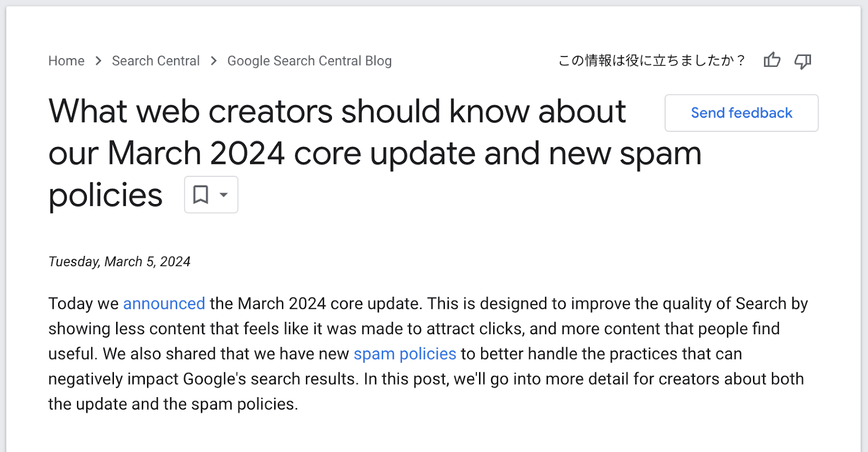Click the chevron after Search Central breadcrumb

pos(214,61)
